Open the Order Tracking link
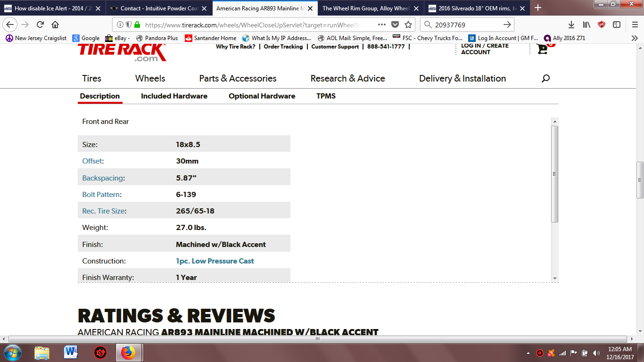644x362 pixels. tap(283, 47)
